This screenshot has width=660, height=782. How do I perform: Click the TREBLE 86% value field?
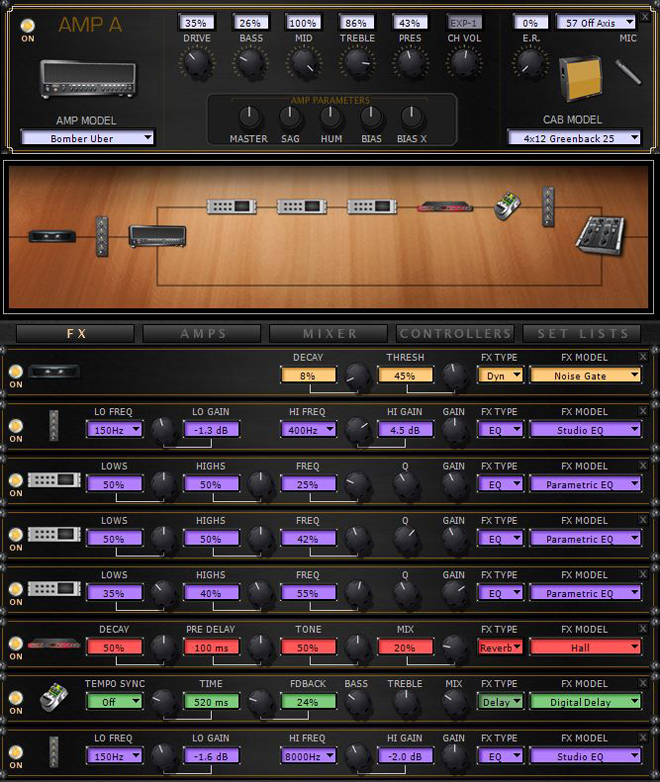pyautogui.click(x=356, y=22)
